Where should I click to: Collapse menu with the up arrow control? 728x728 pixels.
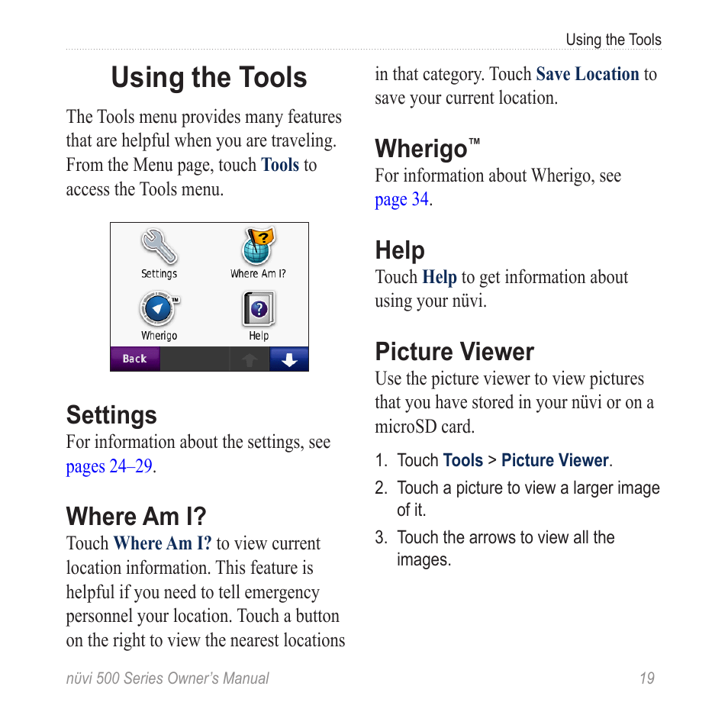click(250, 358)
